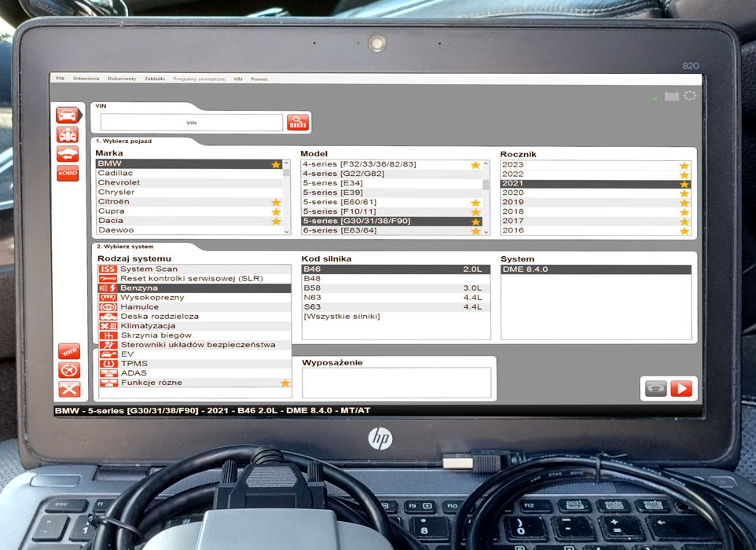Click the VIN input field
756x550 pixels.
pyautogui.click(x=192, y=123)
